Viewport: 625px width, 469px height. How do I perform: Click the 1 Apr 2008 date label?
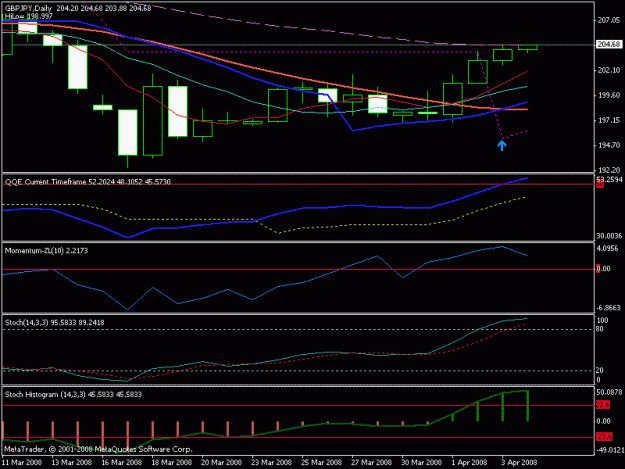coord(470,462)
